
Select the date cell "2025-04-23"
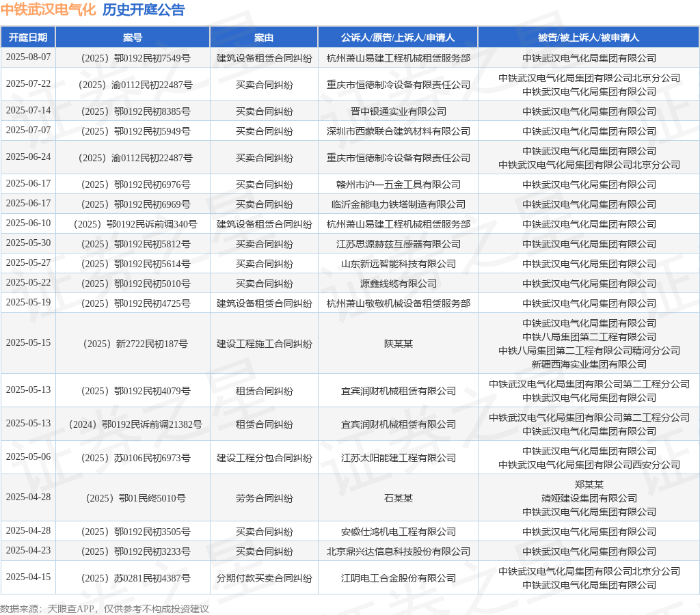[28, 550]
